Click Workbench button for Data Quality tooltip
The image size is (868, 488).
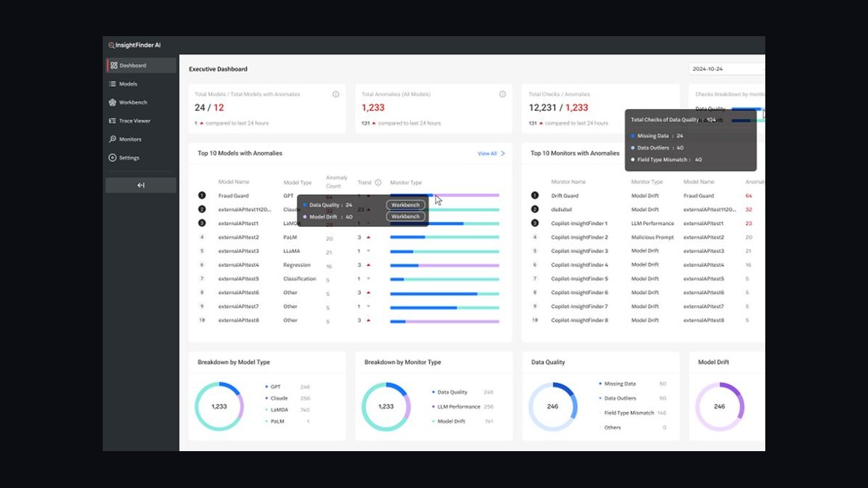click(405, 205)
